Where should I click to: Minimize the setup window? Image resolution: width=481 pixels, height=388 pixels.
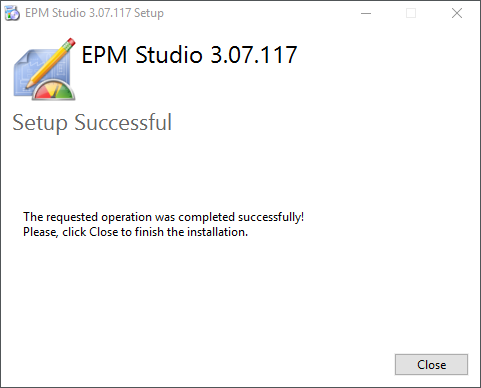pyautogui.click(x=366, y=13)
